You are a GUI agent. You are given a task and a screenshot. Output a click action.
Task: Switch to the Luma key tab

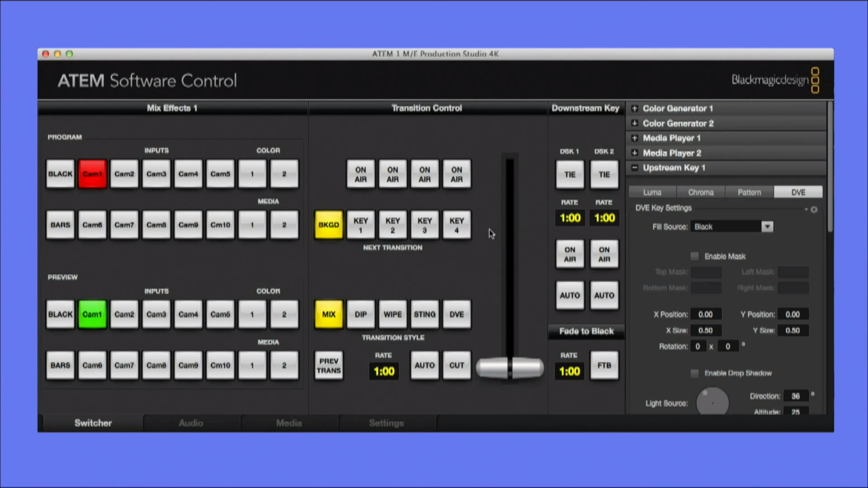coord(653,192)
